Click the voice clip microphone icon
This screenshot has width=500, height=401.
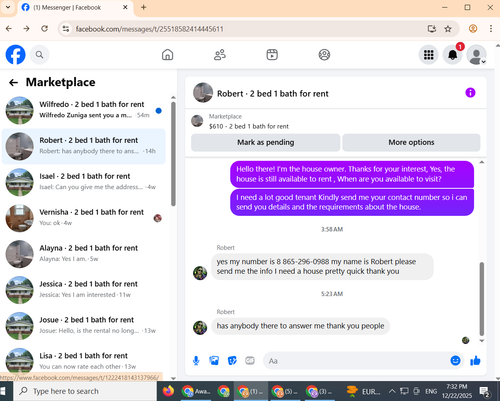(x=196, y=361)
